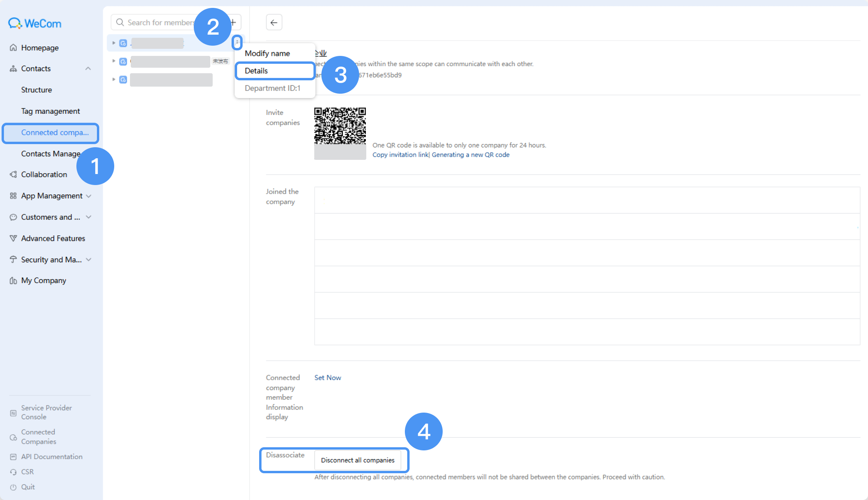The image size is (868, 500).
Task: Open Structure under Contacts
Action: pyautogui.click(x=37, y=90)
